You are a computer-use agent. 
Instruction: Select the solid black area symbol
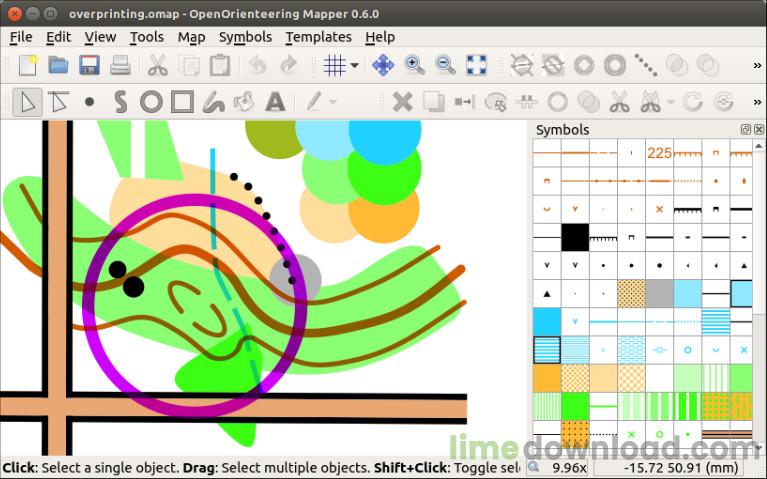[575, 237]
